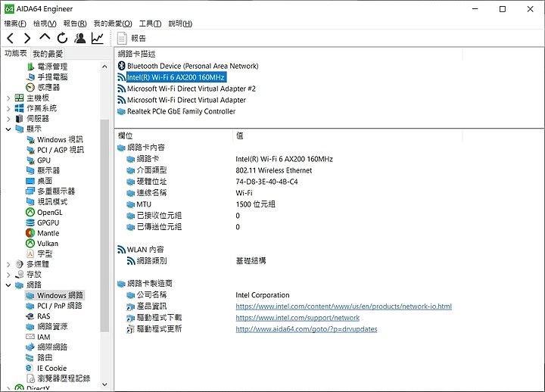Open the 工具(T) menu
This screenshot has height=392, width=545.
(150, 23)
